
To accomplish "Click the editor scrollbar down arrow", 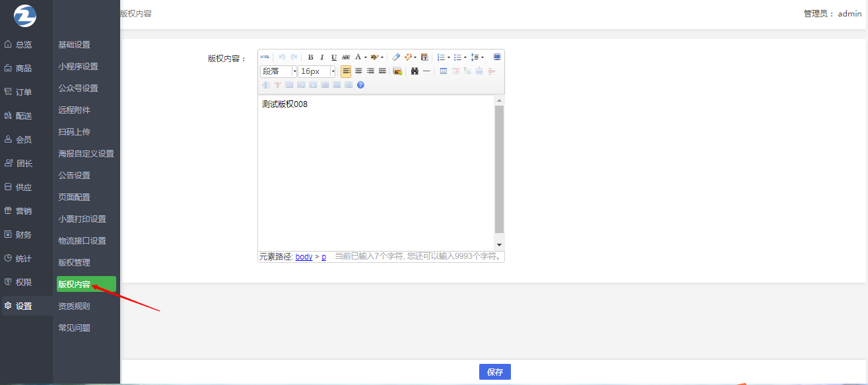I will tap(499, 245).
